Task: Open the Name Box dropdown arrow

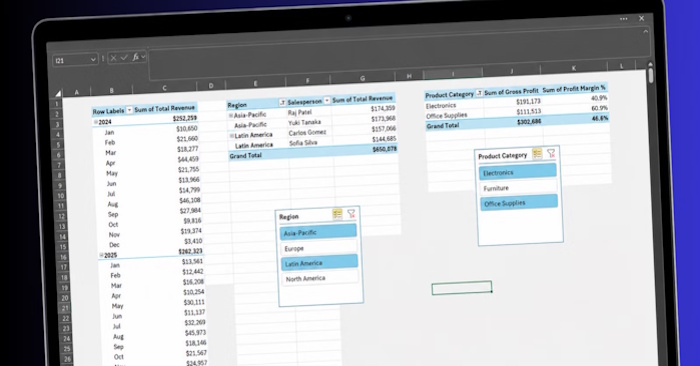Action: pyautogui.click(x=93, y=59)
